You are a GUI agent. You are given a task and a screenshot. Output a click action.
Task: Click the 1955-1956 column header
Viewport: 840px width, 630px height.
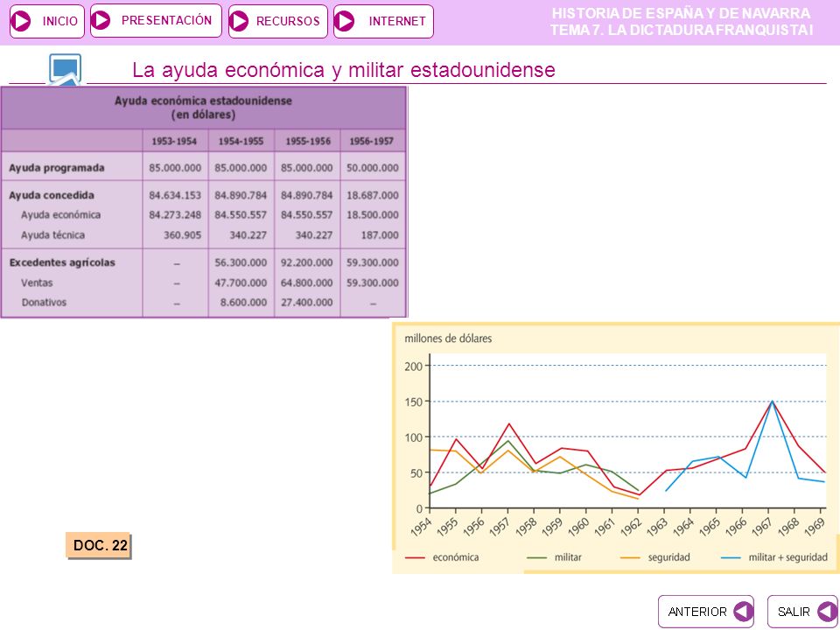pos(307,142)
